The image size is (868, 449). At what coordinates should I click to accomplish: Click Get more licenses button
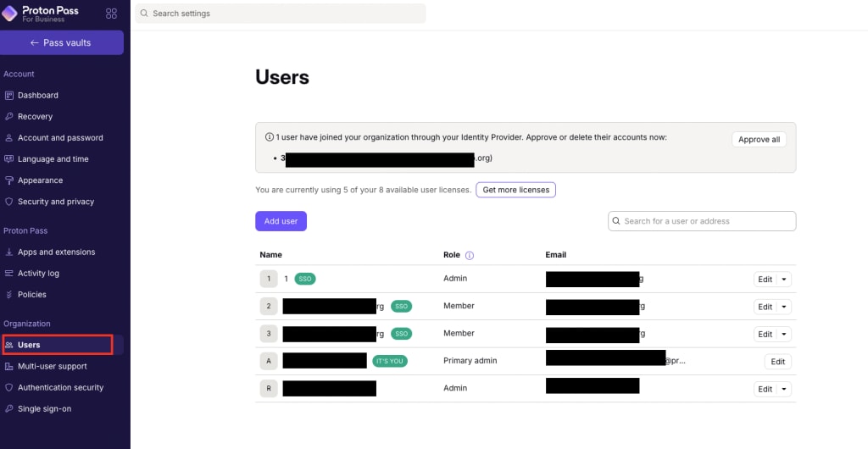(515, 190)
